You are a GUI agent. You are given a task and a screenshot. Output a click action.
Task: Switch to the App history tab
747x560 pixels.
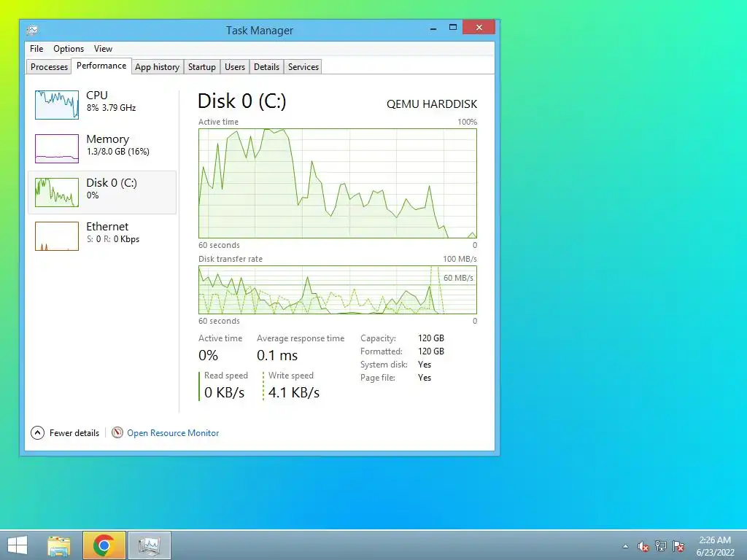(x=158, y=66)
